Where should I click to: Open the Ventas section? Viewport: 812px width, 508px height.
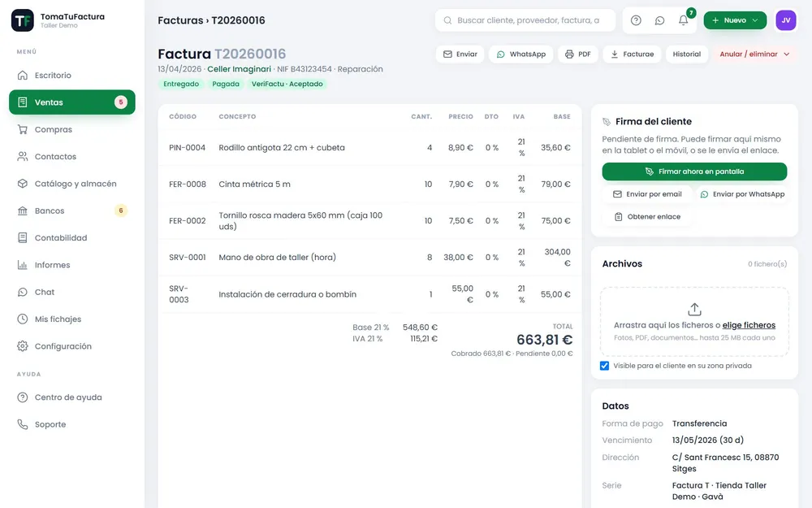click(72, 102)
